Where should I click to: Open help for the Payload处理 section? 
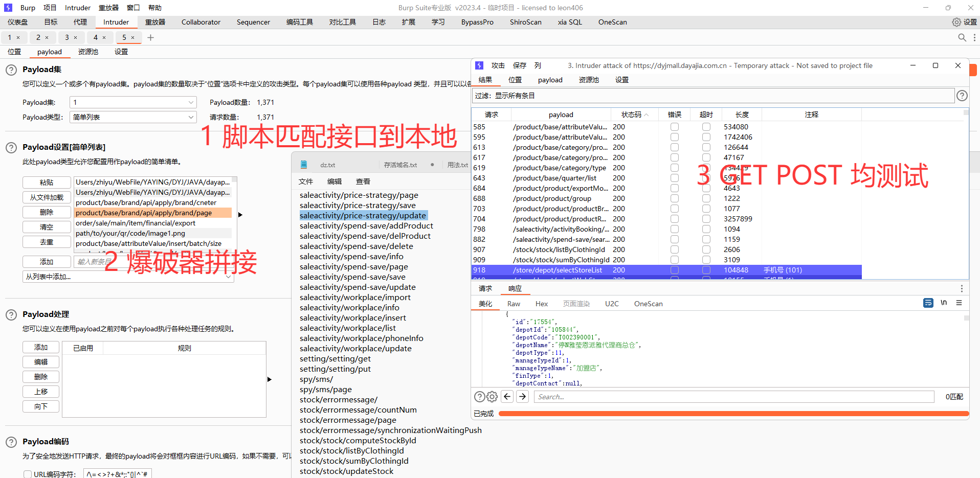click(11, 315)
